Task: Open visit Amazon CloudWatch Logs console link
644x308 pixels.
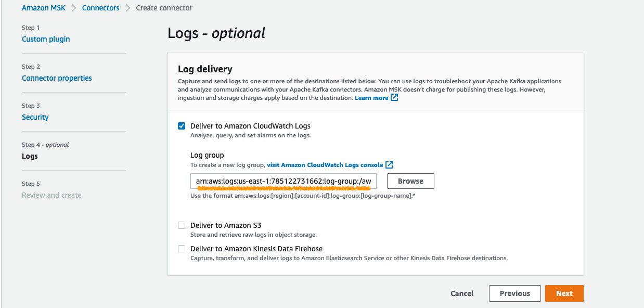Action: 325,165
